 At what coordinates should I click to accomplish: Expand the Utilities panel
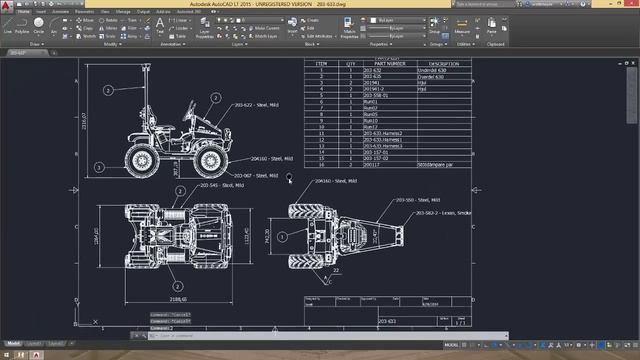point(466,44)
